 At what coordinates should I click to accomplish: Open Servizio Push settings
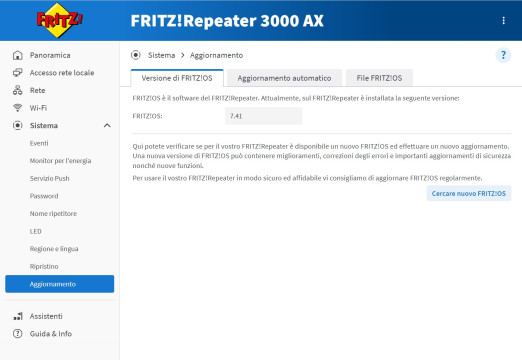click(50, 178)
